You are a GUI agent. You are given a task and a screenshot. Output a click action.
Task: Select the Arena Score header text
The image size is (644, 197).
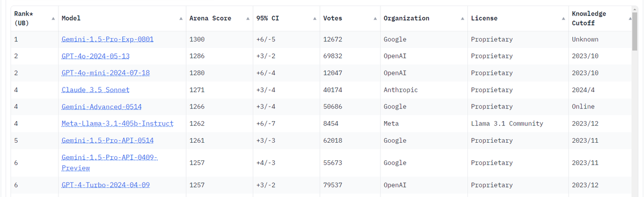coord(210,18)
